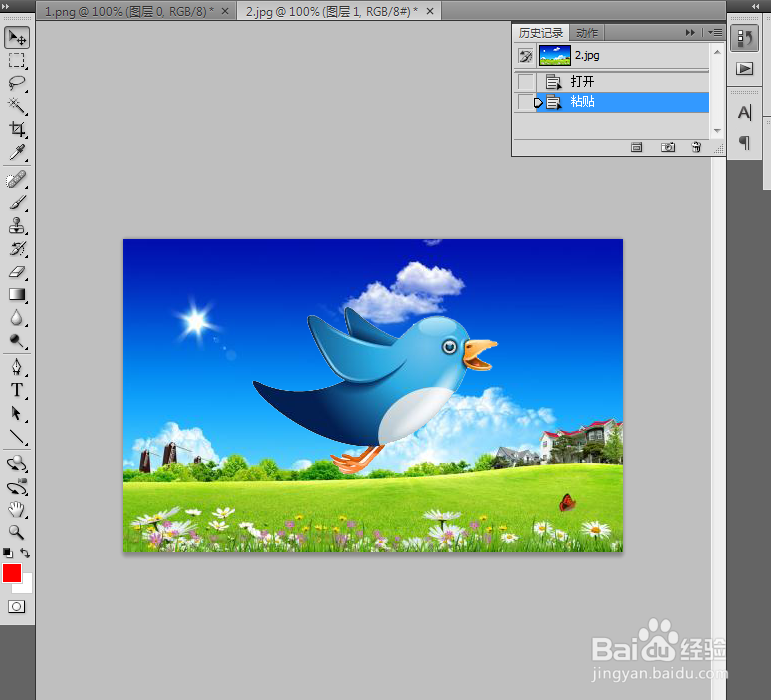Open the Actions panel dock icon
The image size is (771, 700).
point(744,68)
